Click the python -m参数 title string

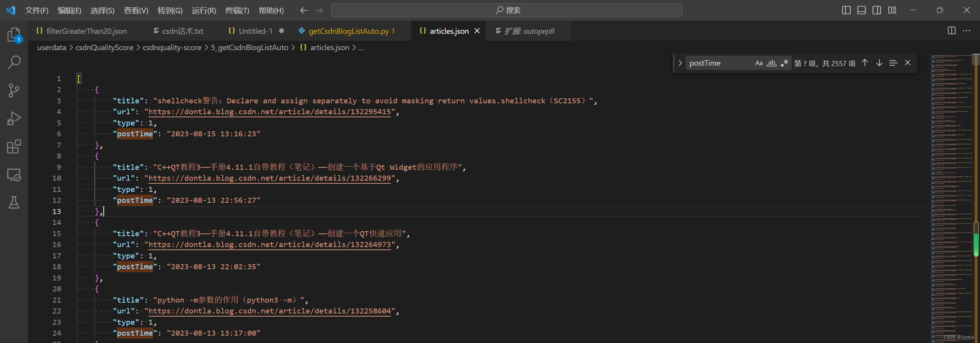tap(229, 300)
